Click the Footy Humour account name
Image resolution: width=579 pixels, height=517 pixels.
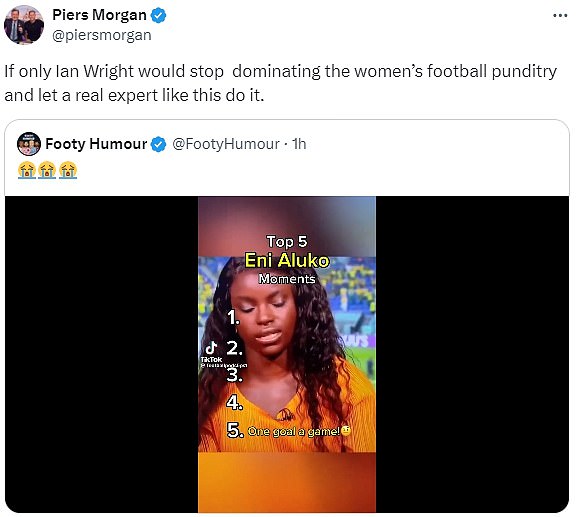[96, 144]
